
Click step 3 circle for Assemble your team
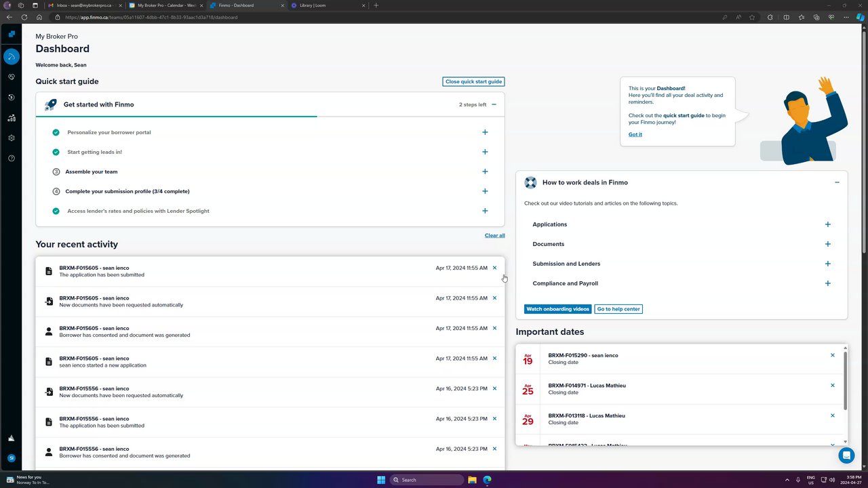(56, 171)
